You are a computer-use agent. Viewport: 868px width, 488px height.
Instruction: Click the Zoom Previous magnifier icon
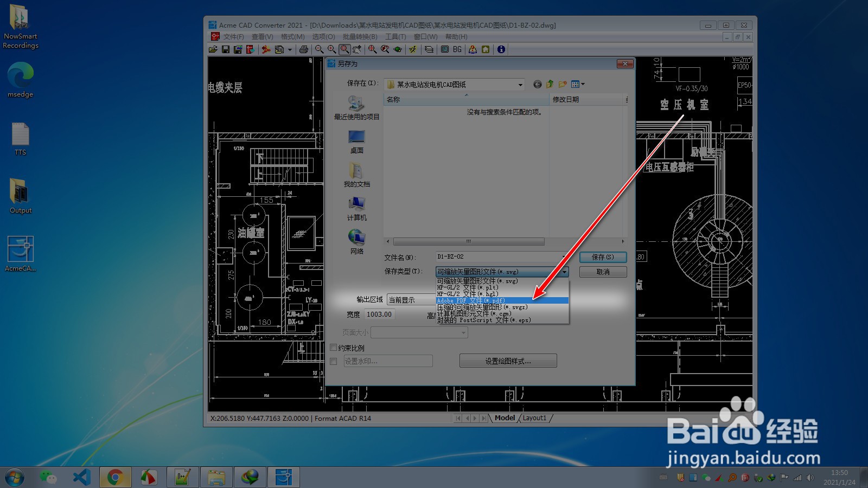(x=385, y=49)
